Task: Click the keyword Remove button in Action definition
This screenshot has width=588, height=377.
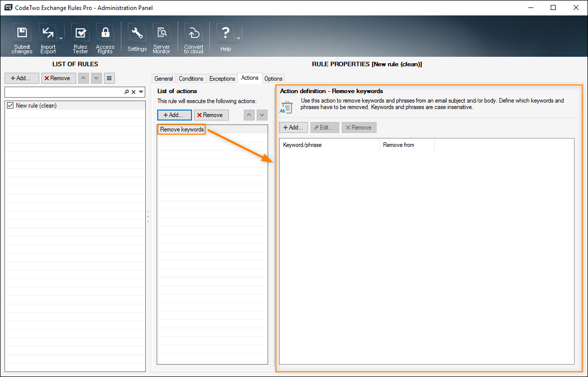Action: pyautogui.click(x=359, y=127)
